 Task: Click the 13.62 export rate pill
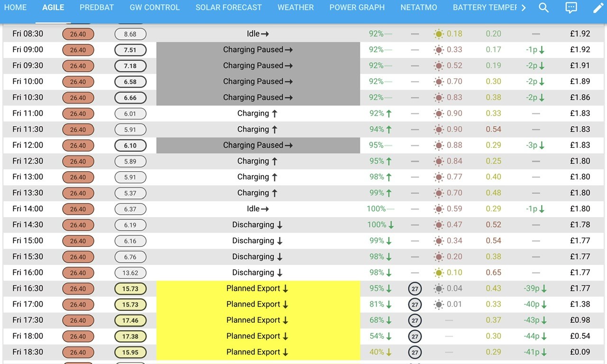point(130,273)
